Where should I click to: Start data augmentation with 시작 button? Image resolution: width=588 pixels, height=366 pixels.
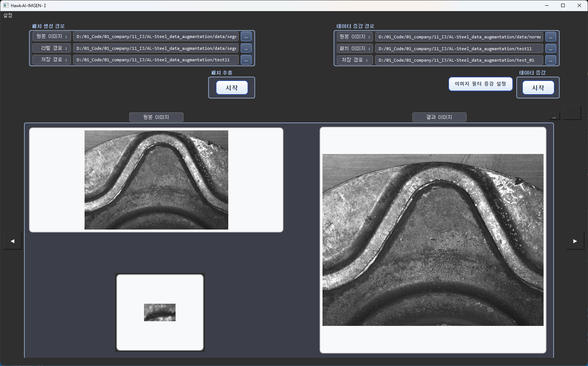pos(538,88)
